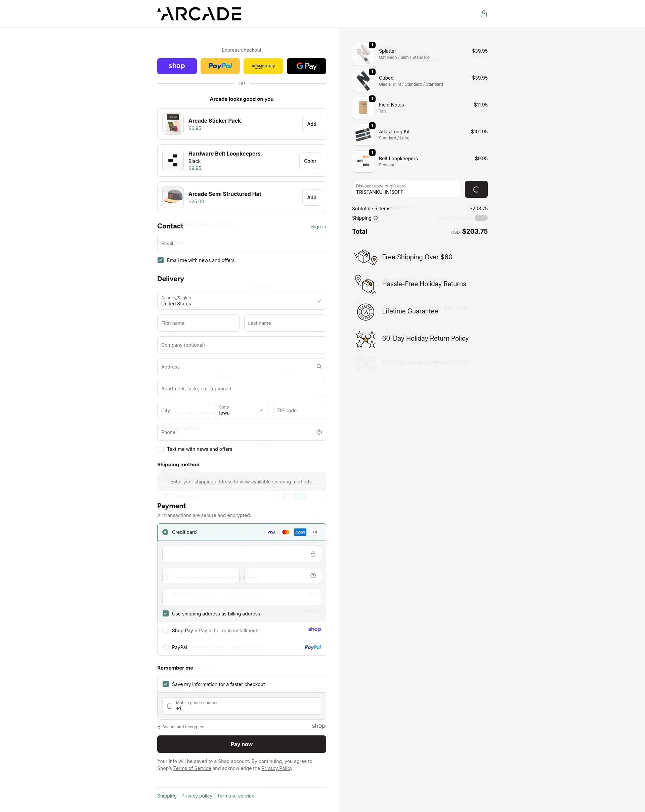Click the Shipping help question mark icon
Screen dimensions: 645x812
pyautogui.click(x=375, y=218)
